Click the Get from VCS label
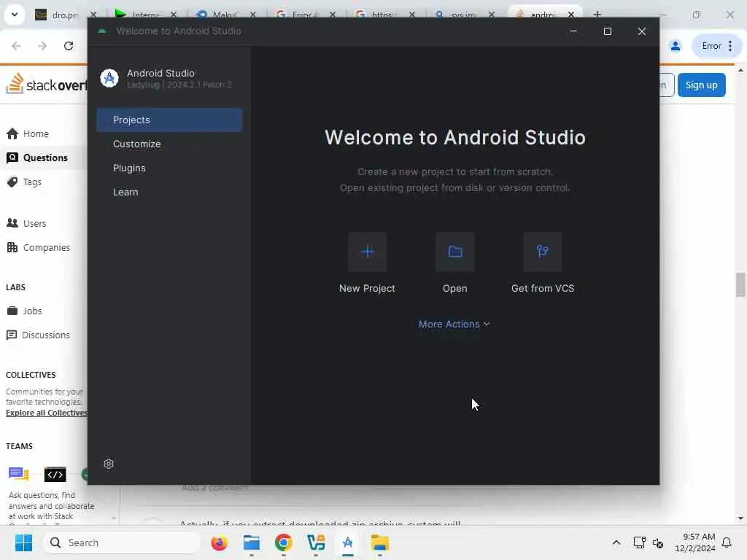The image size is (747, 560). [x=543, y=288]
